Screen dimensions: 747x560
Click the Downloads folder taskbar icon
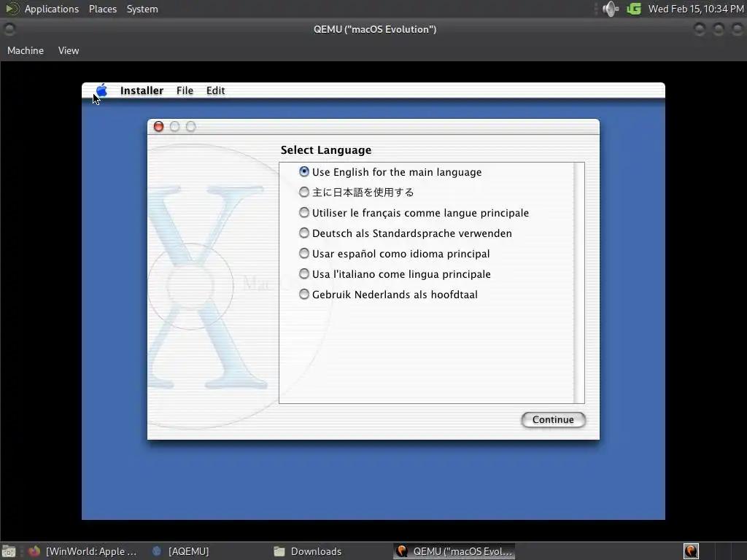point(279,551)
